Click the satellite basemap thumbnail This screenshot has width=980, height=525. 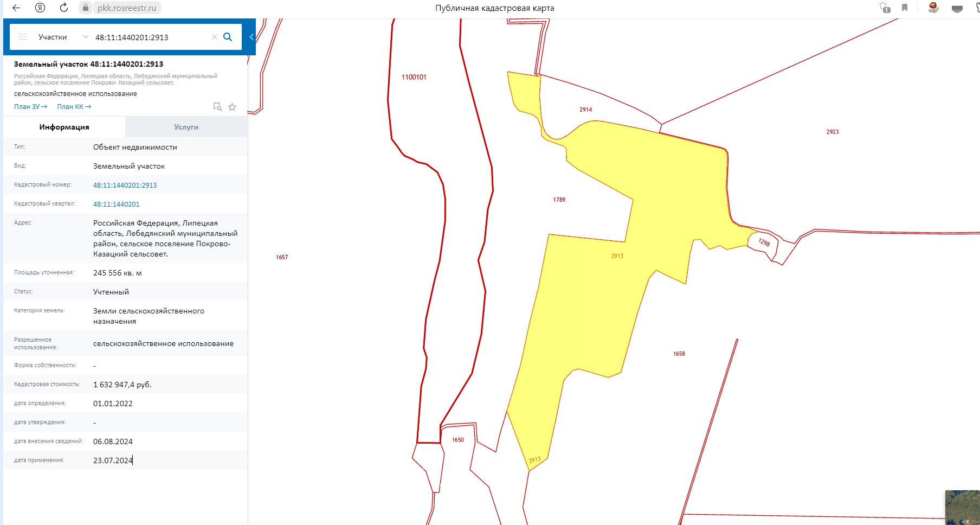962,507
